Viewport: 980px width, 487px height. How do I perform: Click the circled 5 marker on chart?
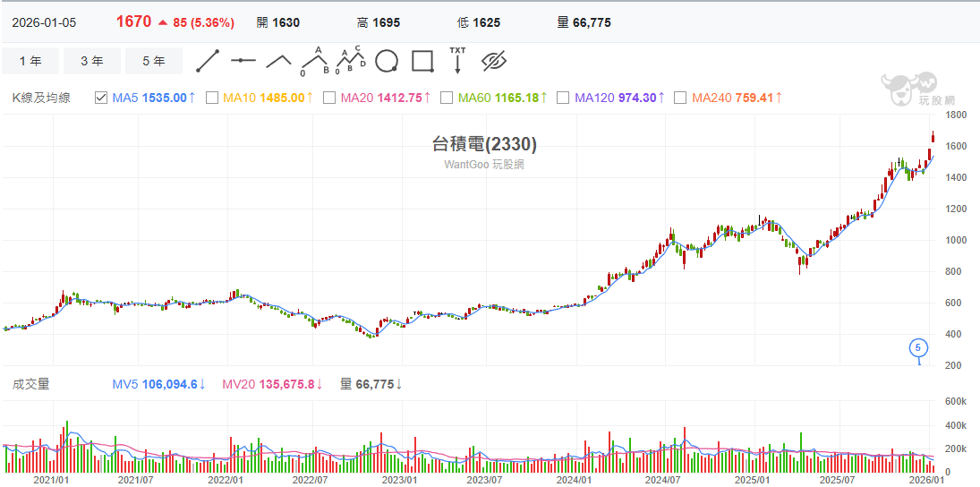click(917, 347)
